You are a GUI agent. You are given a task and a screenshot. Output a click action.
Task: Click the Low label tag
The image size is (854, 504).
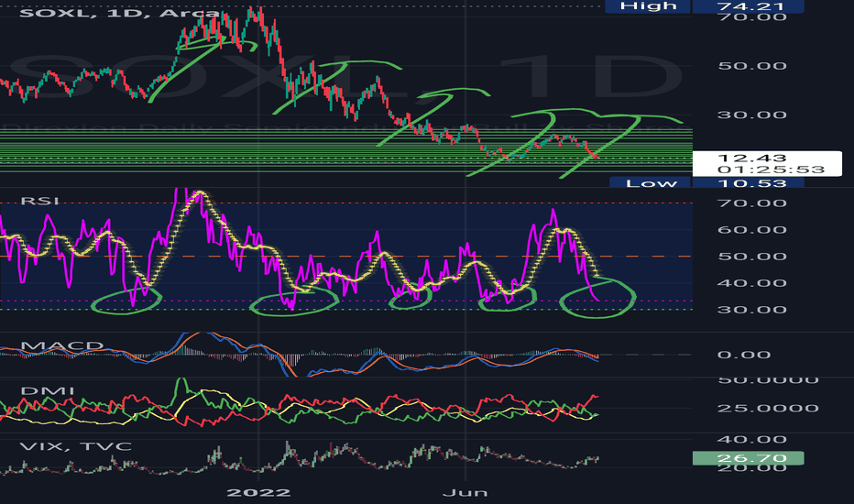point(651,182)
